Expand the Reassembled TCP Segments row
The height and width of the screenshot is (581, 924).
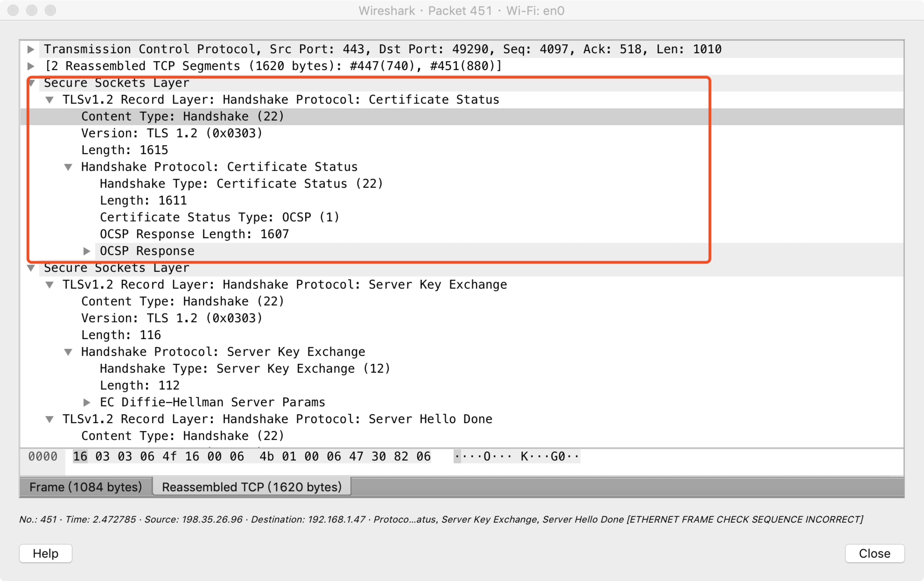pos(31,66)
